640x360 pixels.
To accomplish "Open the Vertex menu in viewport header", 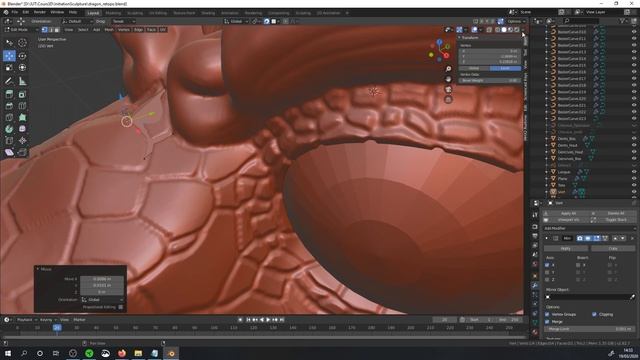I will [x=124, y=30].
